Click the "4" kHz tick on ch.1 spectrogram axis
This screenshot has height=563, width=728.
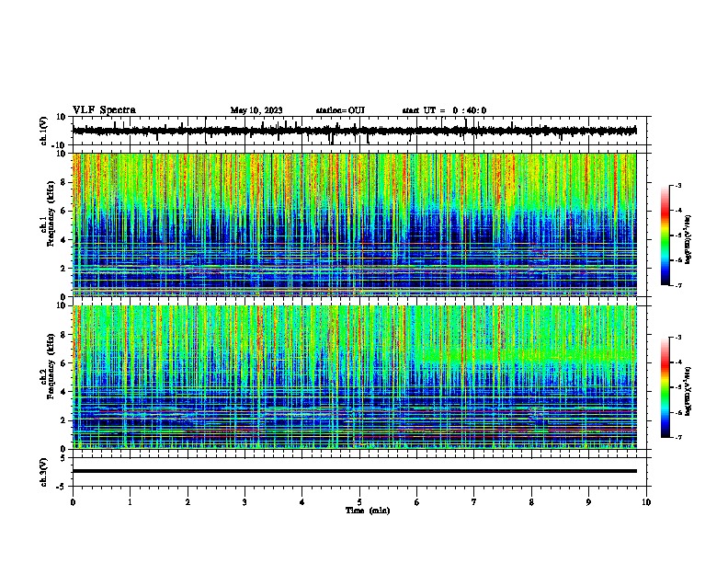(63, 240)
